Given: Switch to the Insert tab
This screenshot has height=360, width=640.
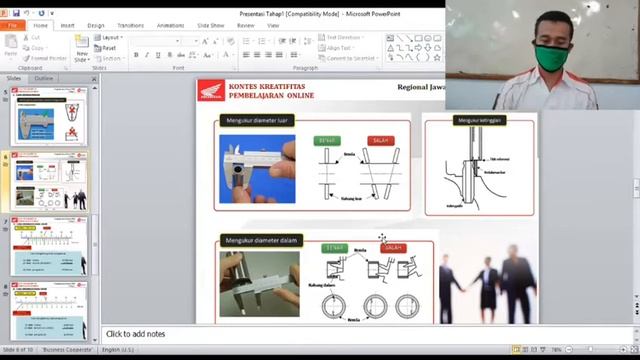Looking at the screenshot, I should click(x=67, y=25).
